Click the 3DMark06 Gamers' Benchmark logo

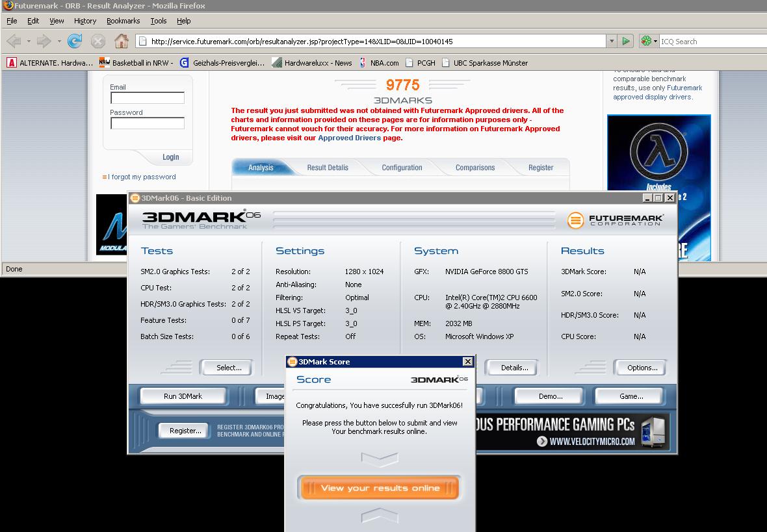point(201,220)
